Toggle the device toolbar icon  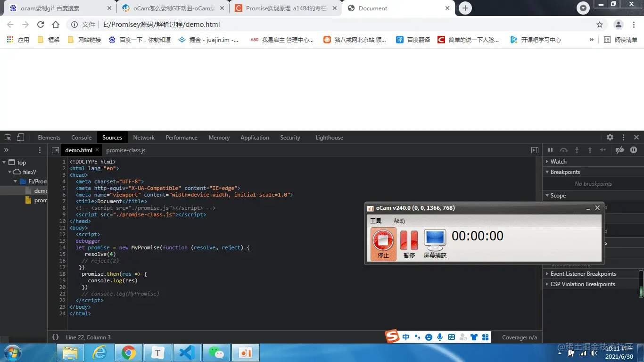pyautogui.click(x=20, y=138)
